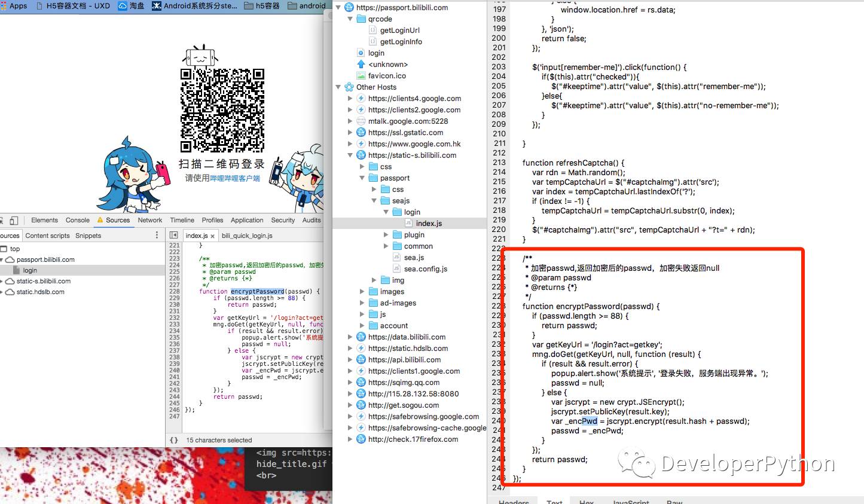Click '15 characters selected' status text
The height and width of the screenshot is (504, 864).
click(219, 440)
